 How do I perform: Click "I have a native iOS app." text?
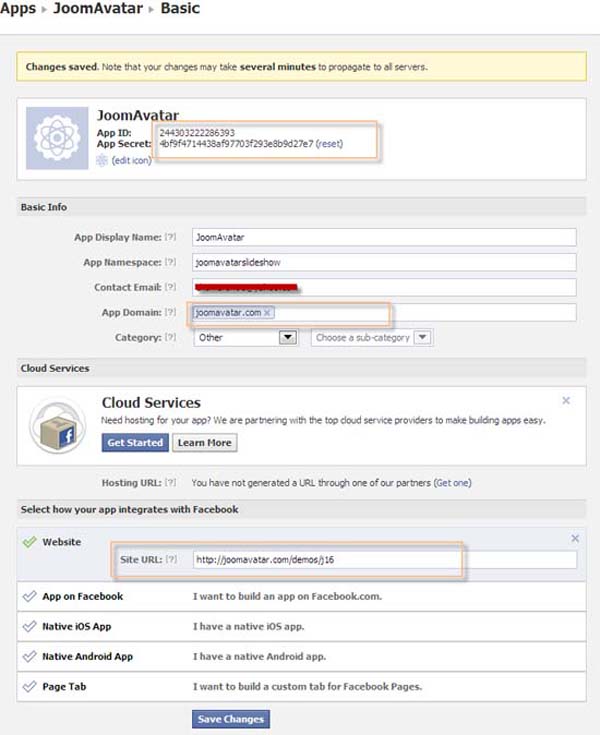[248, 626]
